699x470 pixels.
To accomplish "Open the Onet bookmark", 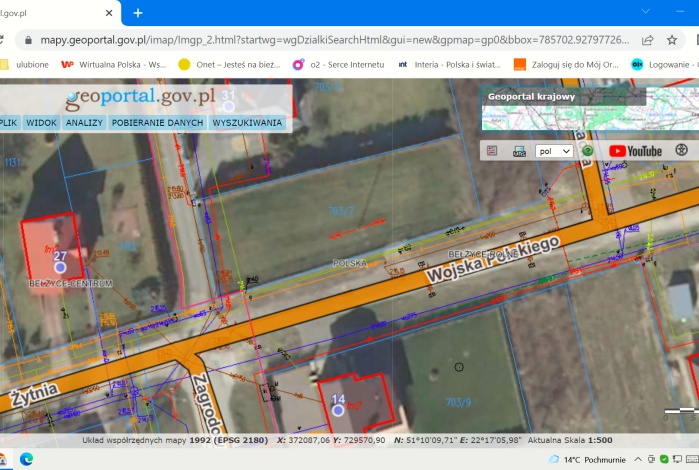I will click(229, 65).
